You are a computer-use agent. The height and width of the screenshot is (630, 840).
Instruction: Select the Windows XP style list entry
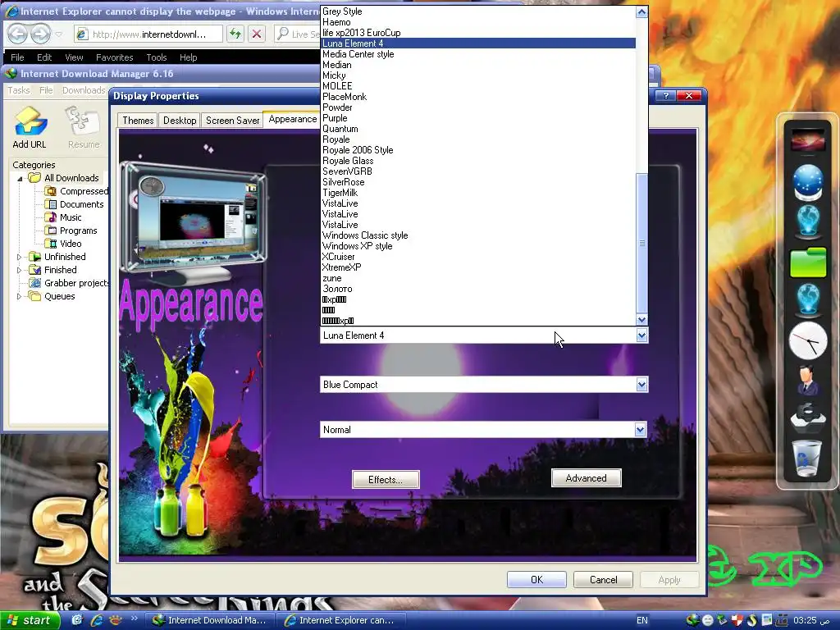click(478, 246)
